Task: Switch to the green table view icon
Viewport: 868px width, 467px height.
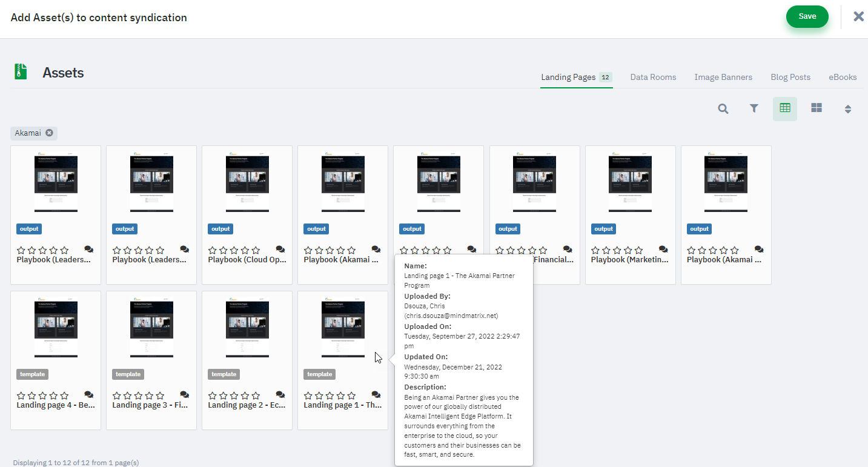Action: [x=785, y=108]
